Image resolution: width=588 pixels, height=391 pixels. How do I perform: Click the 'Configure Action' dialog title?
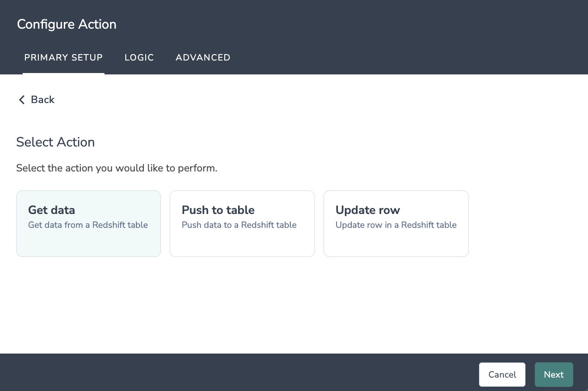(x=67, y=24)
